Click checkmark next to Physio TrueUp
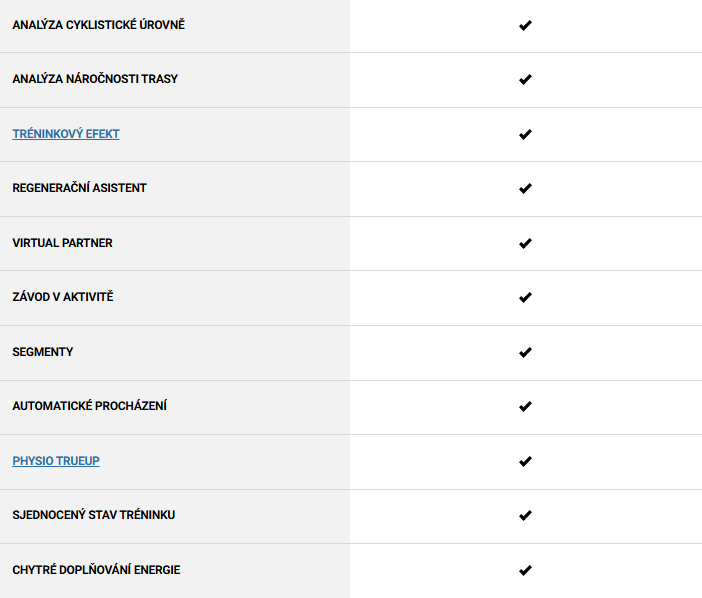Screen dimensions: 702x598 (x=525, y=461)
